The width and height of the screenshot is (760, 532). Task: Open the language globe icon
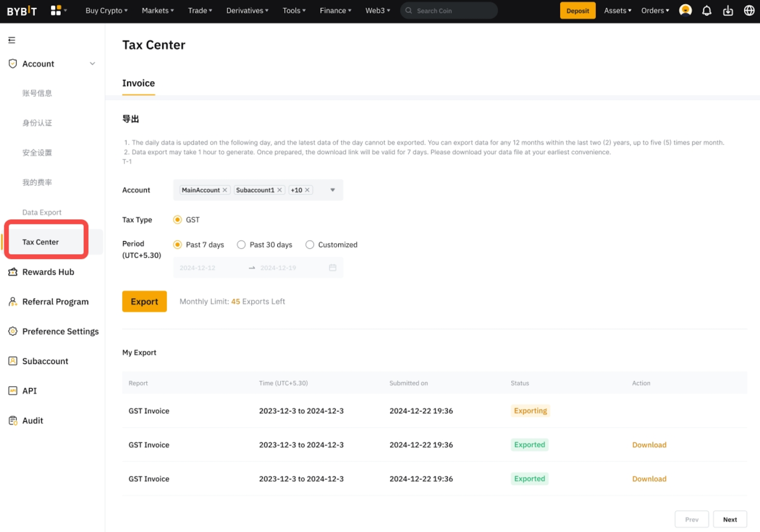point(749,10)
